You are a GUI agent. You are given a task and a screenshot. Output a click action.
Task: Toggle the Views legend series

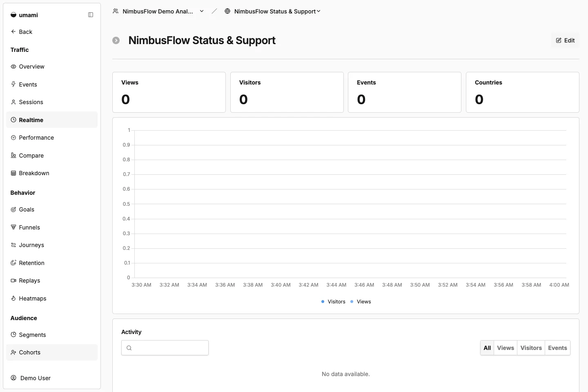click(361, 302)
